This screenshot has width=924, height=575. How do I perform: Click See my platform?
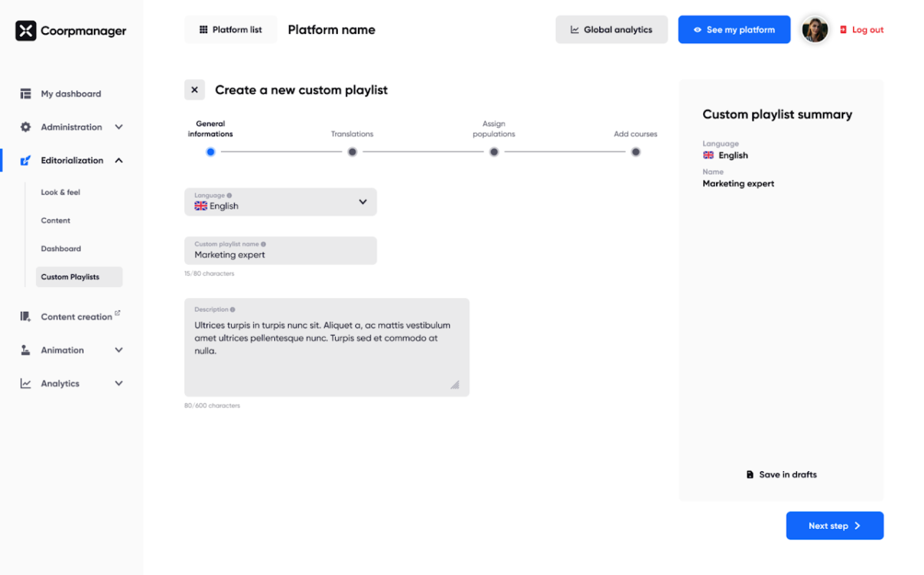coord(734,29)
